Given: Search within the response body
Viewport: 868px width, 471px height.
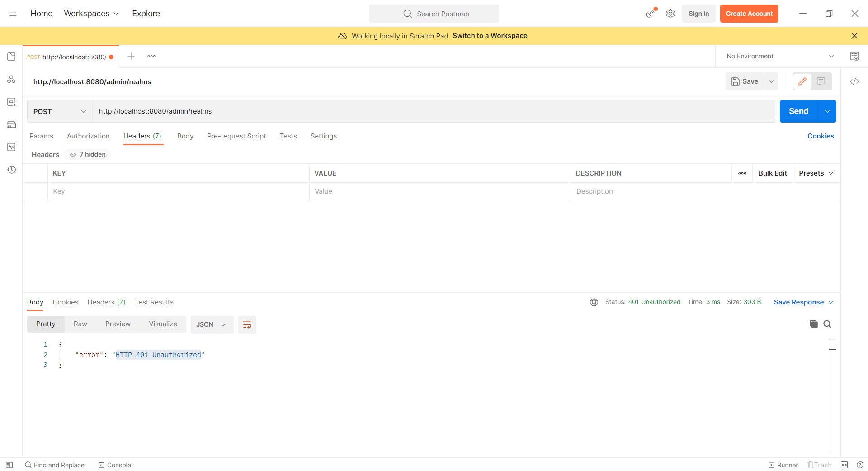Looking at the screenshot, I should (x=828, y=324).
